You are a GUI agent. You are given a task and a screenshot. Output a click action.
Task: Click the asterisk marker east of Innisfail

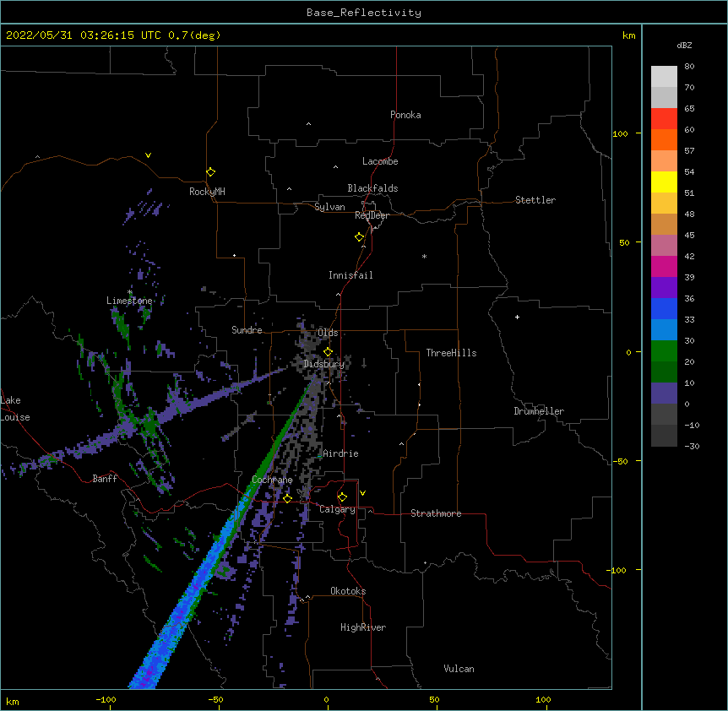[424, 256]
